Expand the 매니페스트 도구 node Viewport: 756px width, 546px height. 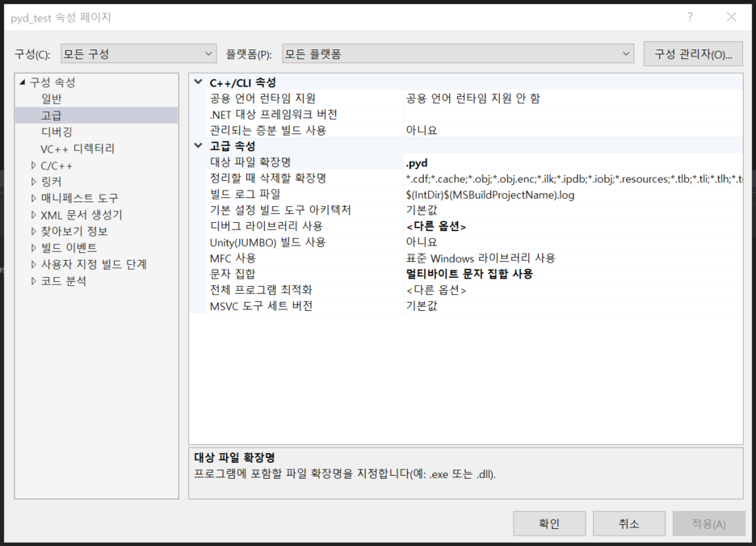[33, 199]
